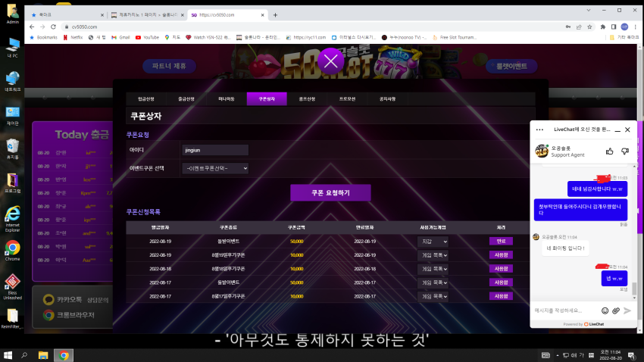Click the send message arrow icon
644x362 pixels.
tap(627, 311)
